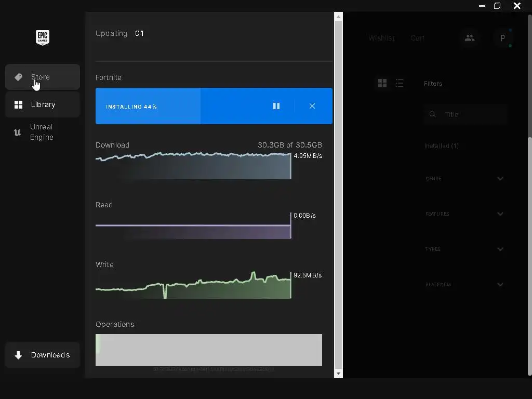
Task: Click the 0.00B/s read rate
Action: 304,216
